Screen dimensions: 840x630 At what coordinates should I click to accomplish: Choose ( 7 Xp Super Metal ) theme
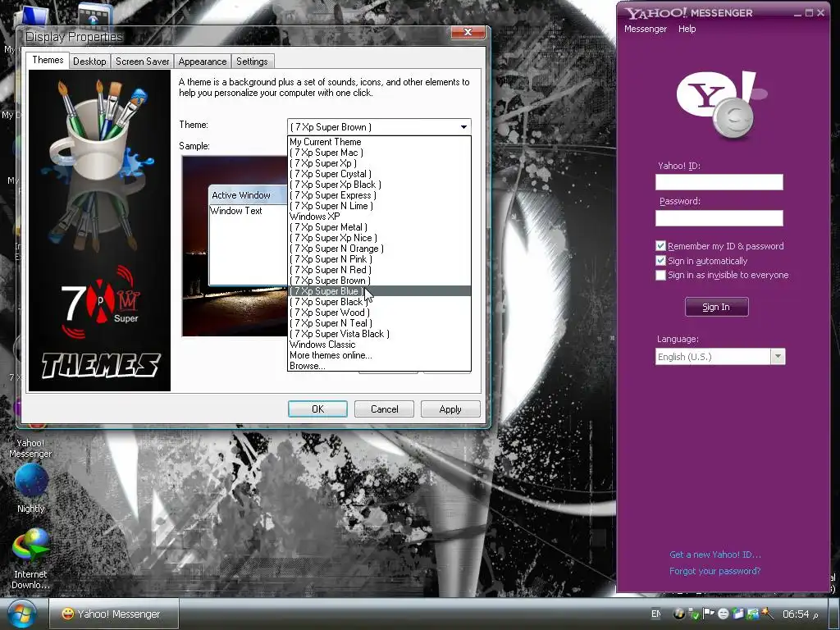point(379,227)
